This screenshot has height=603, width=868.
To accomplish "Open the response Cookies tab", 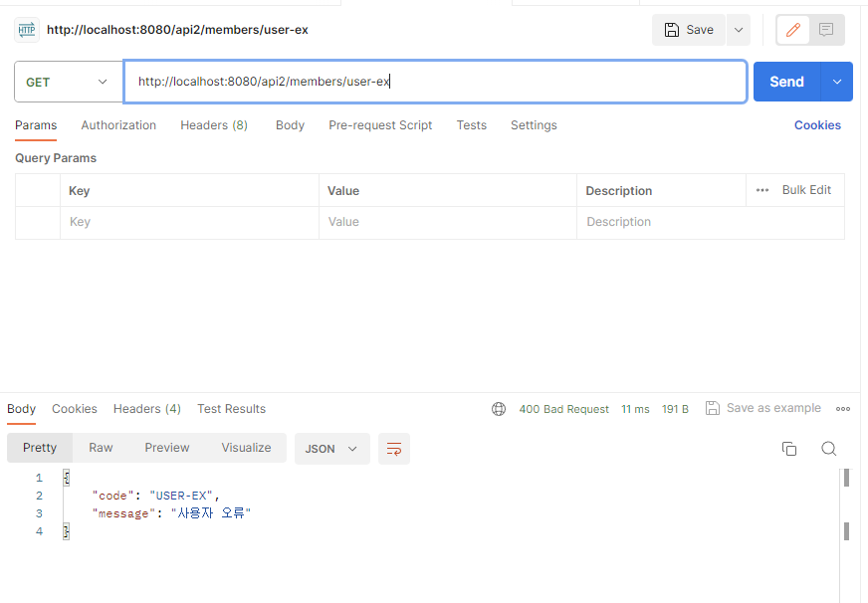I will [75, 409].
